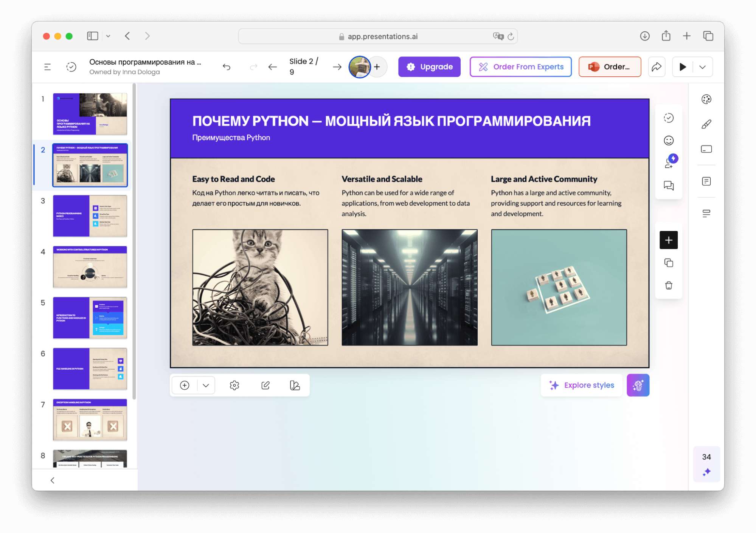Viewport: 756px width, 533px height.
Task: Open the color swatches tool in bottom toolbar
Action: tap(295, 385)
